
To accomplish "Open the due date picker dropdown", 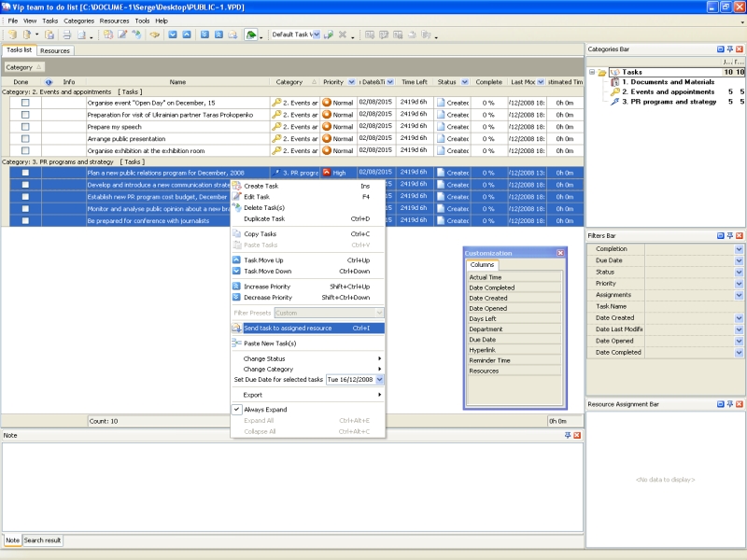I will [x=380, y=380].
